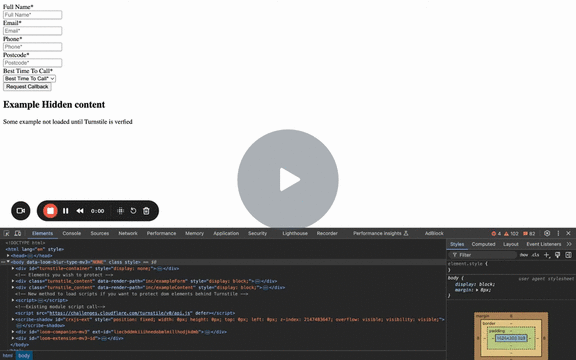Open the Security tab

tap(257, 233)
